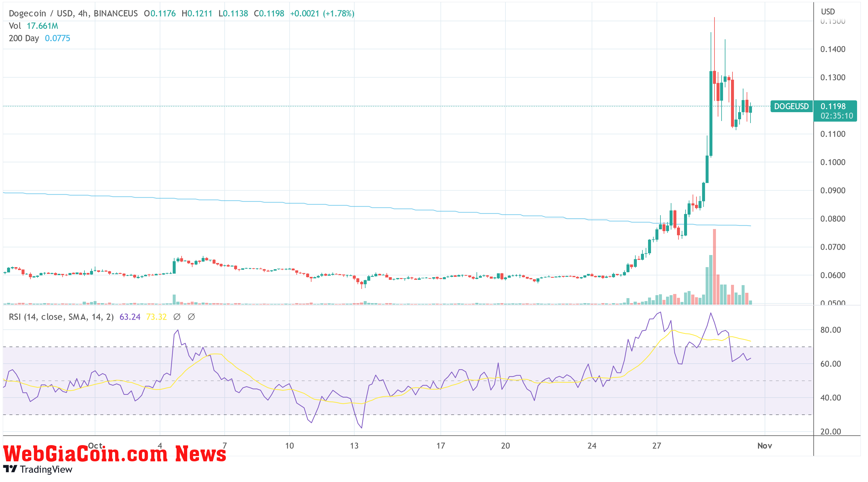Viewport: 868px width, 482px height.
Task: Click the volume value 17.661M
Action: tap(43, 26)
